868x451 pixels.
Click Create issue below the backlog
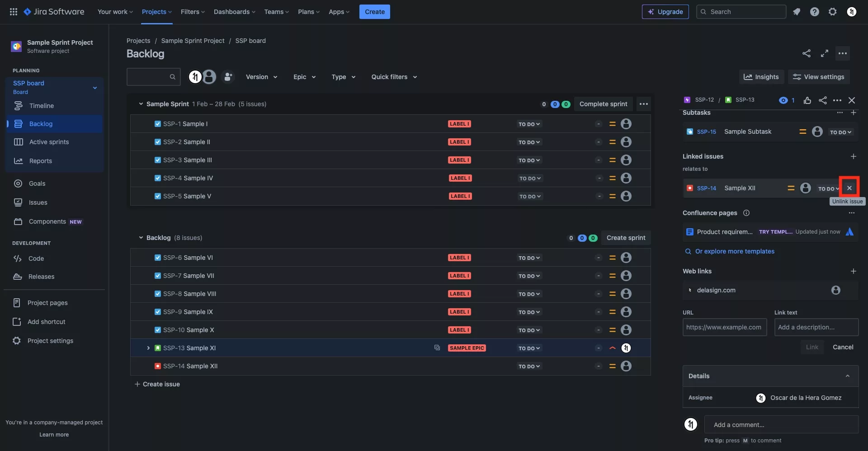click(157, 384)
